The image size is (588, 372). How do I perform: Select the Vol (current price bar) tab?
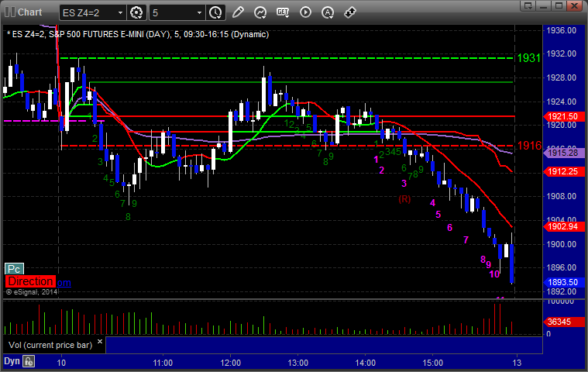point(50,345)
